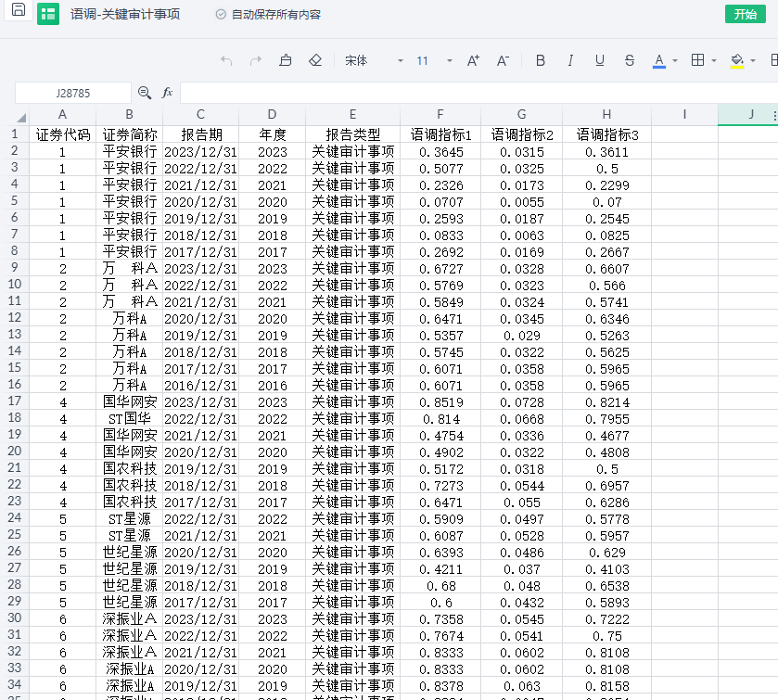Expand the borders dropdown arrow
Image resolution: width=778 pixels, height=700 pixels.
click(714, 61)
